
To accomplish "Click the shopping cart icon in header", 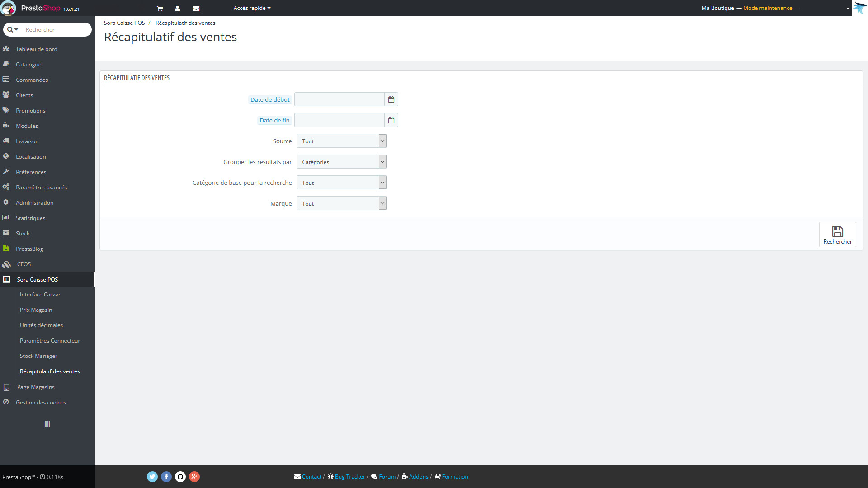I will pos(160,9).
